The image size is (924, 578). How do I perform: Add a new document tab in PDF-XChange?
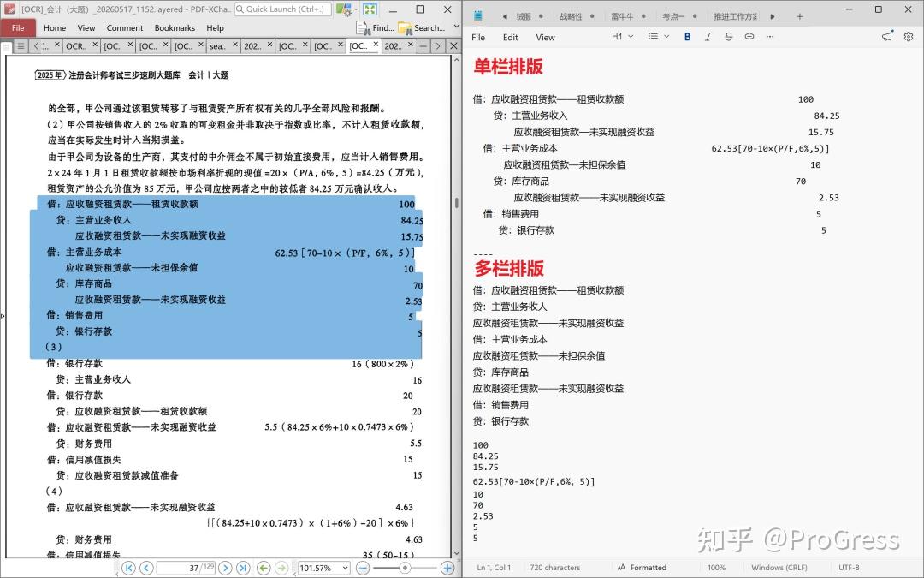pyautogui.click(x=423, y=45)
